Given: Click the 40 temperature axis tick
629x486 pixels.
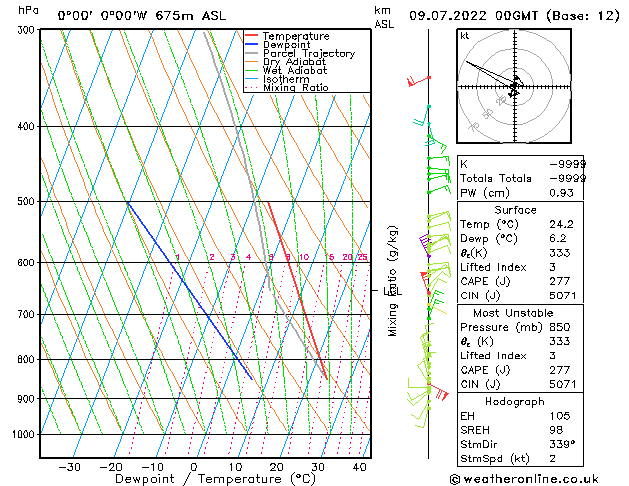Looking at the screenshot, I should 359,467.
